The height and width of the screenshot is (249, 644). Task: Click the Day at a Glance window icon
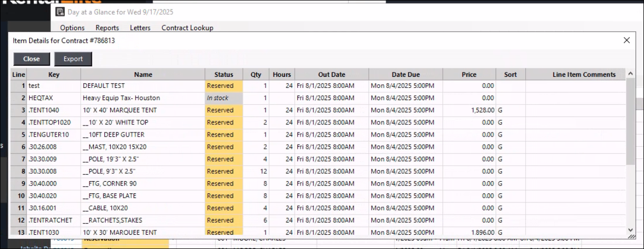point(60,12)
